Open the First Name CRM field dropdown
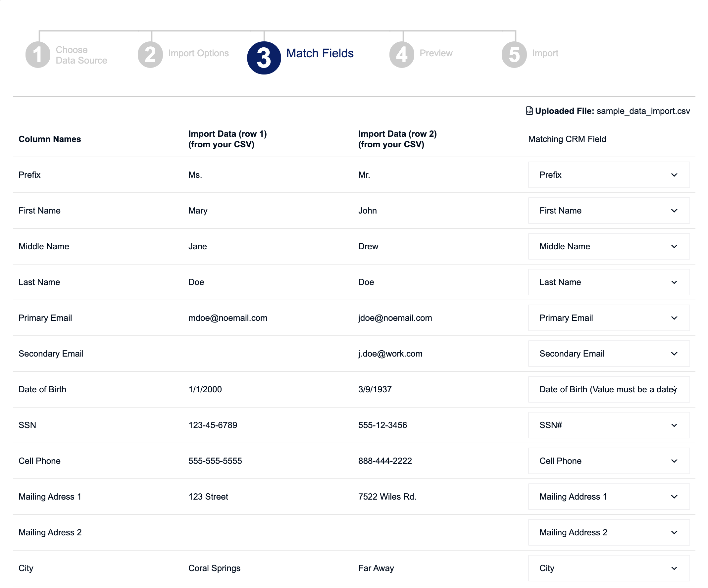 tap(609, 211)
